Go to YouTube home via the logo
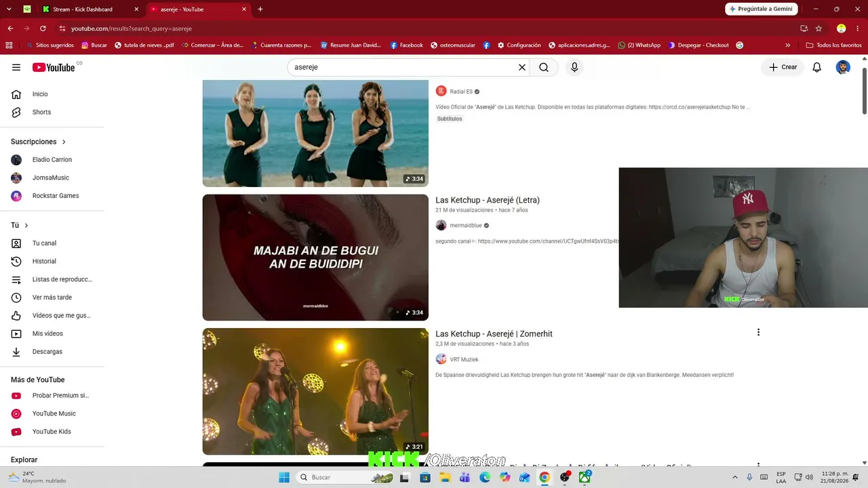Screen dimensions: 868x488 (x=54, y=67)
